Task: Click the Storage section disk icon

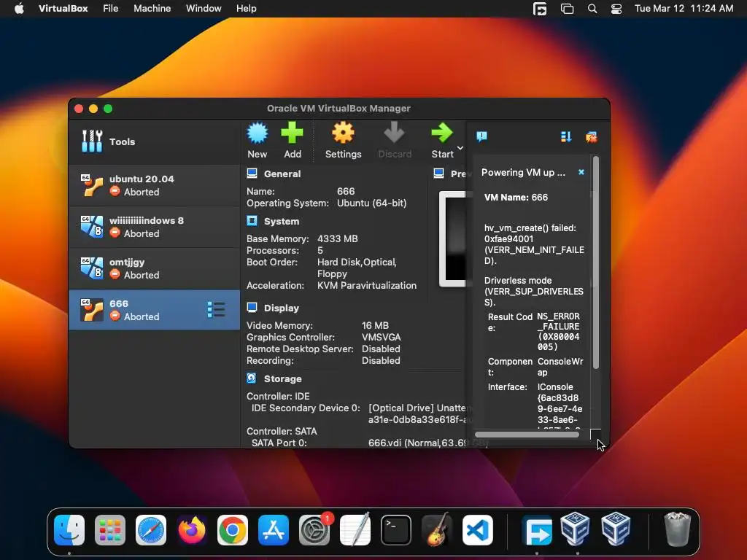Action: click(252, 378)
